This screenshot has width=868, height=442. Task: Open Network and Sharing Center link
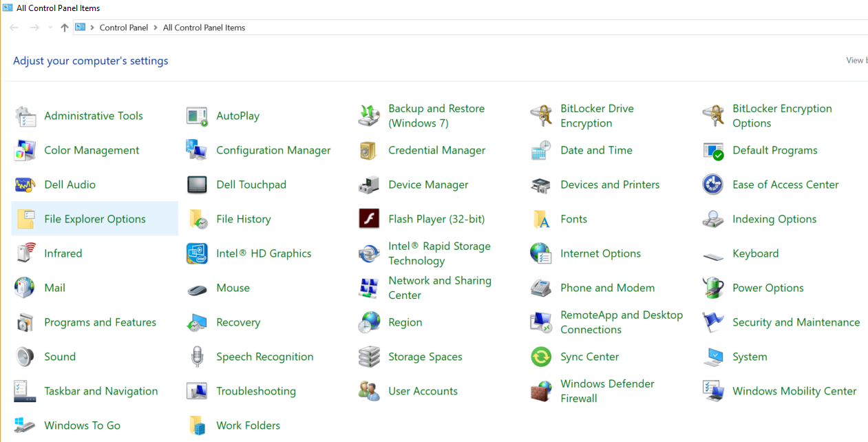[440, 288]
